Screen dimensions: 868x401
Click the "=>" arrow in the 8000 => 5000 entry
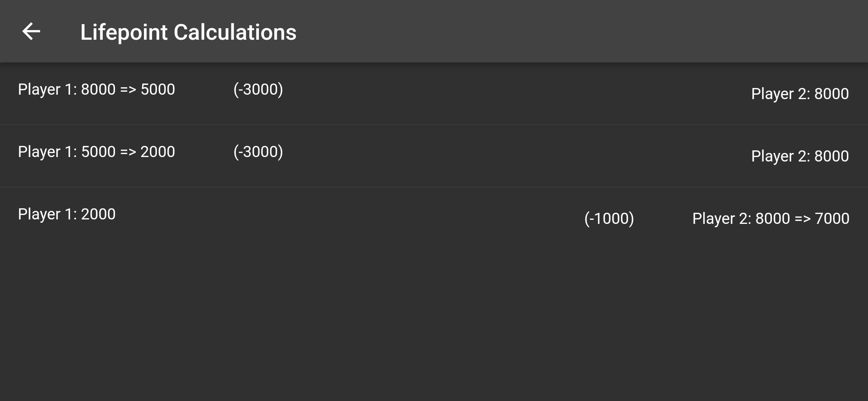click(x=128, y=89)
